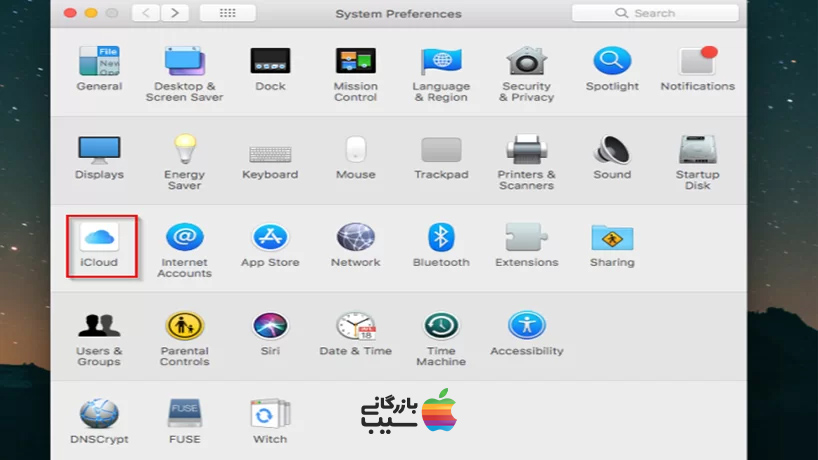Open Time Machine pane

(x=441, y=339)
